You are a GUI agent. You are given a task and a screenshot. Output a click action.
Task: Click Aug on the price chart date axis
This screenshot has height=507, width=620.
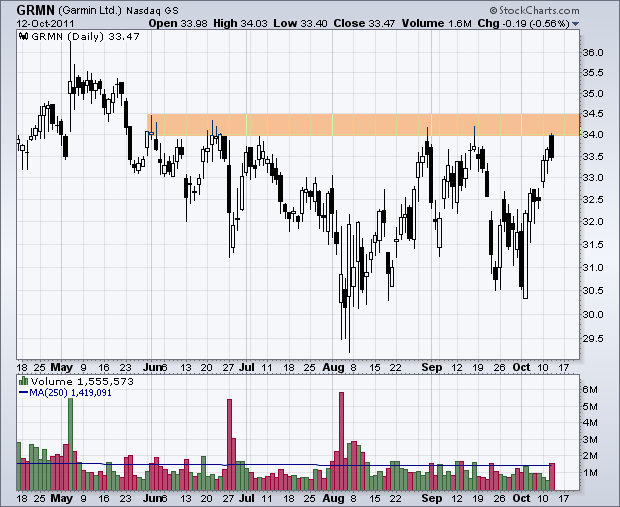pyautogui.click(x=333, y=368)
